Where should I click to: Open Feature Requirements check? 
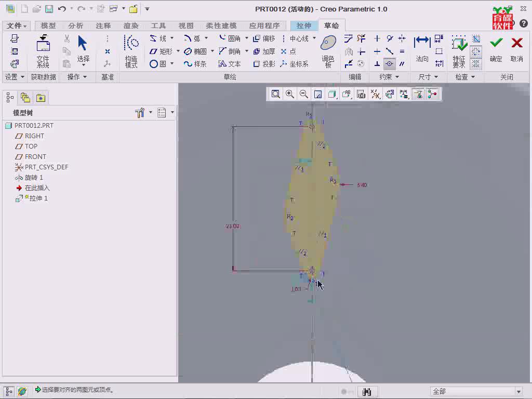click(459, 51)
